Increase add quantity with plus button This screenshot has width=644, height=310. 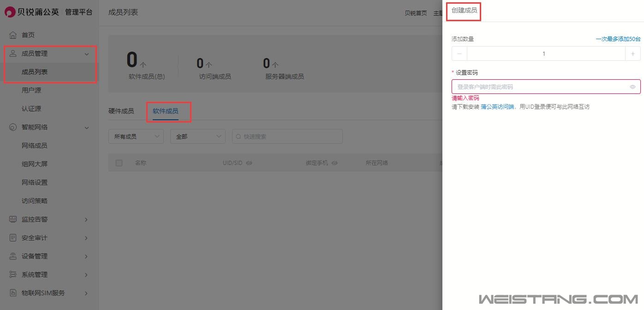click(x=632, y=54)
